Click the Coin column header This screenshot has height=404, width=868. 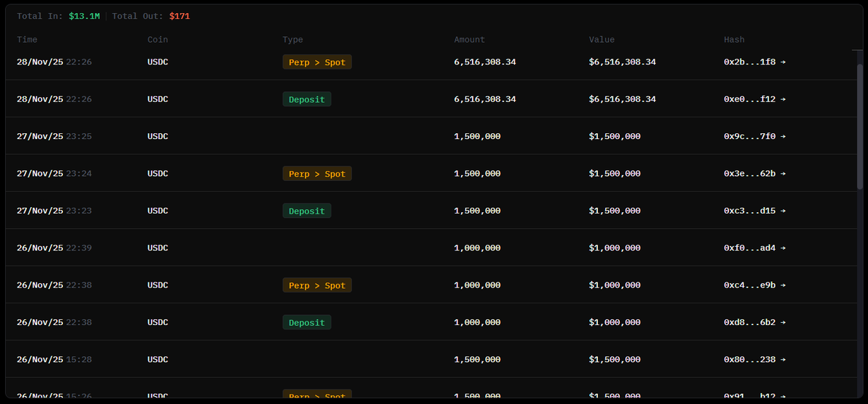(157, 40)
